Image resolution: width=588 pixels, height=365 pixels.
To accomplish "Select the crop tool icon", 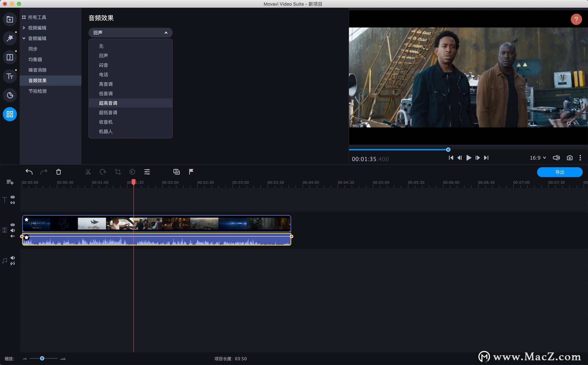I will point(118,172).
